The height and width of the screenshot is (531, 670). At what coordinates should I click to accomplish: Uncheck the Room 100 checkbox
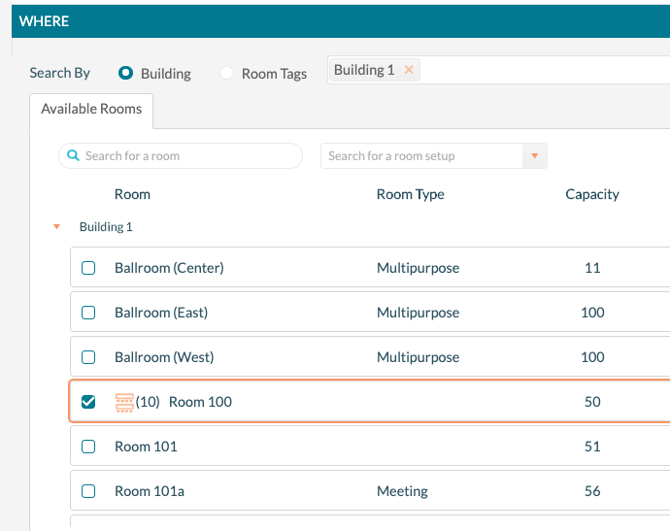88,402
